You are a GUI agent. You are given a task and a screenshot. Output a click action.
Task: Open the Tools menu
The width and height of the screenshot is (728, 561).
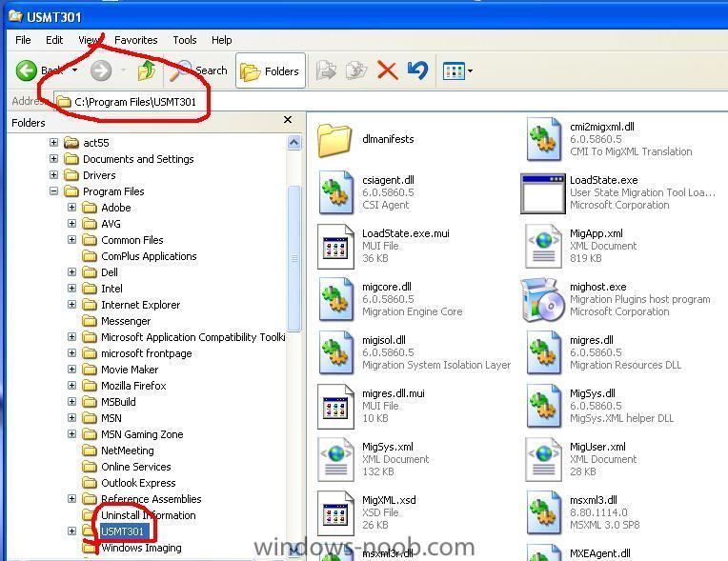coord(185,40)
